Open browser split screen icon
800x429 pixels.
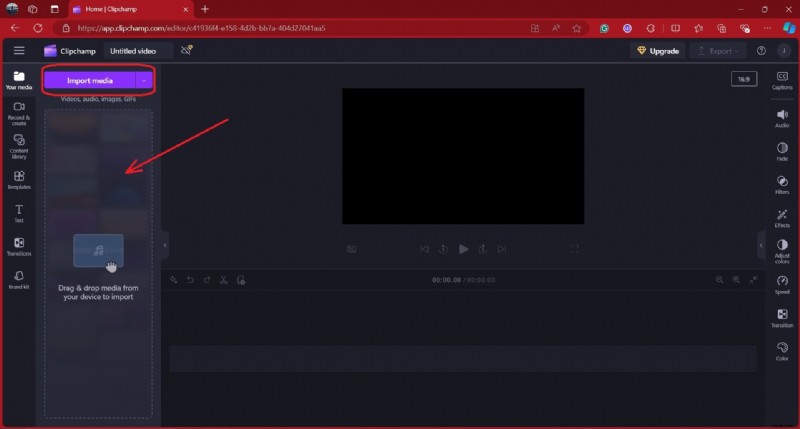tap(675, 28)
